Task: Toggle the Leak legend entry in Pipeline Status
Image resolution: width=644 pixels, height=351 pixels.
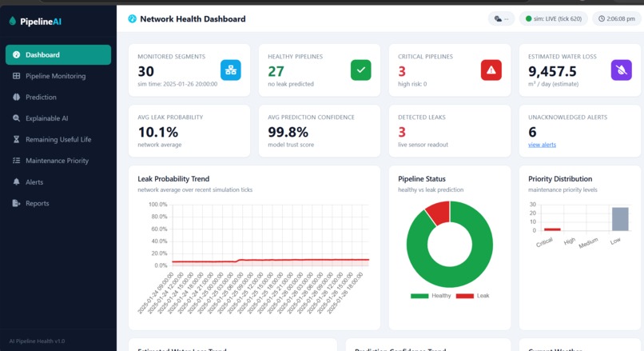Action: tap(473, 296)
